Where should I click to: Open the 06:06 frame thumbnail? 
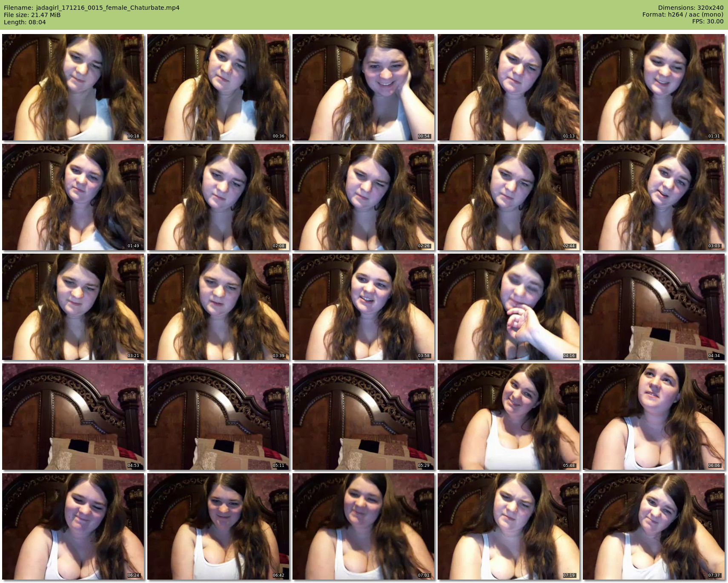pos(654,417)
